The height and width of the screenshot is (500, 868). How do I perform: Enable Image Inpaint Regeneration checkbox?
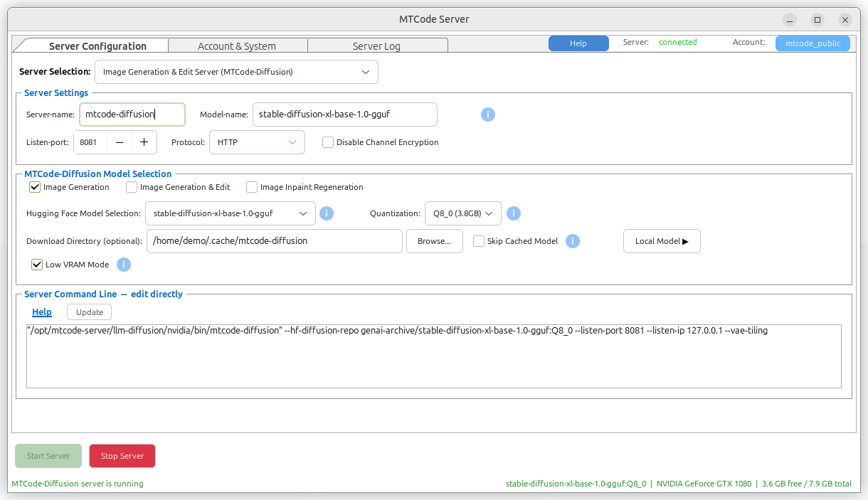coord(252,187)
